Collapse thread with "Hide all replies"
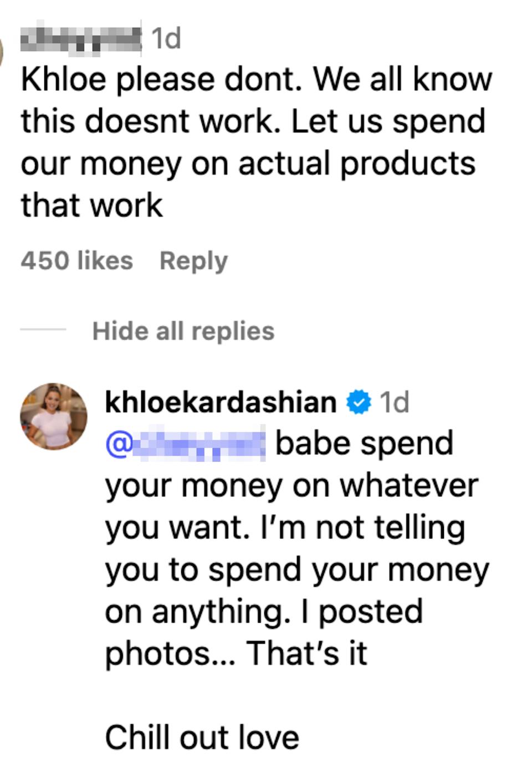532x768 pixels. (183, 331)
